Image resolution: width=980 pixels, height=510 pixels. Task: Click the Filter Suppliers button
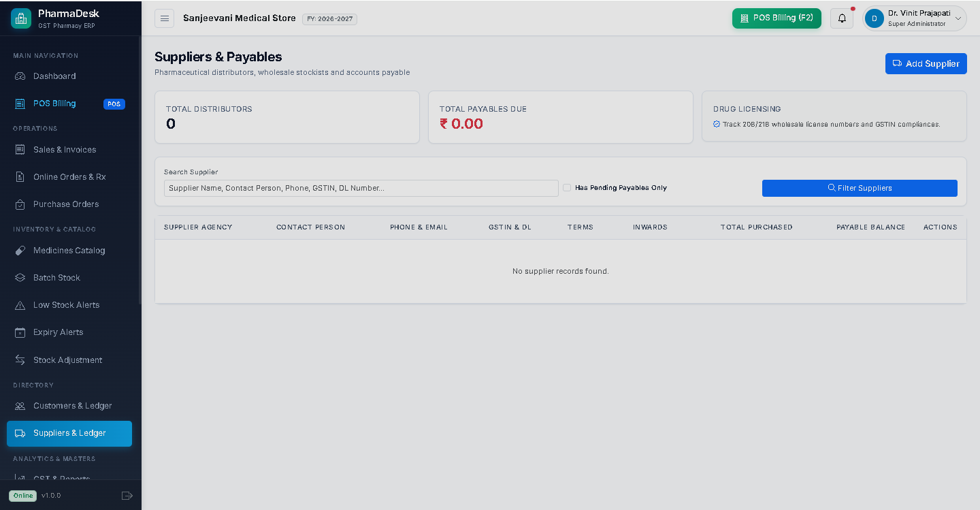point(860,188)
